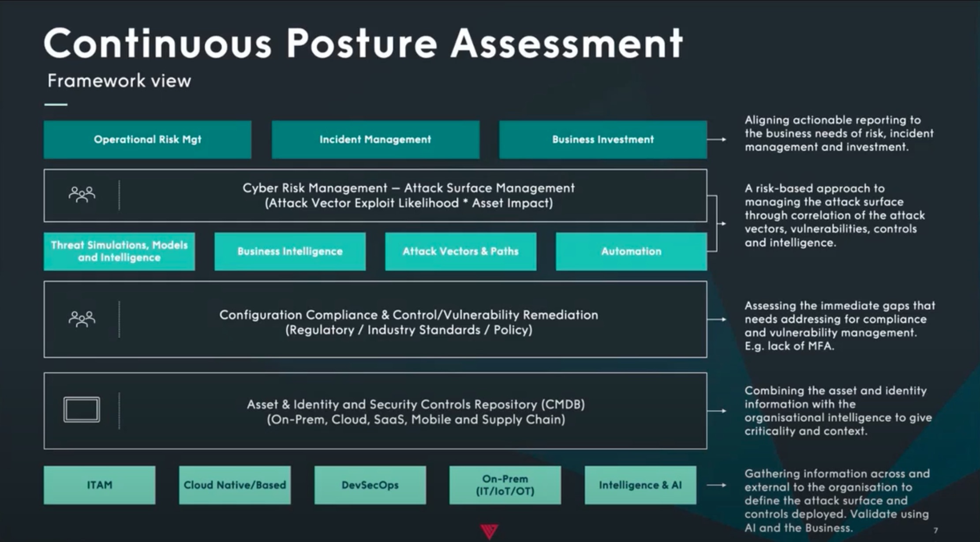Image resolution: width=980 pixels, height=542 pixels.
Task: Click the people icon beside Configuration Compliance
Action: (x=82, y=319)
